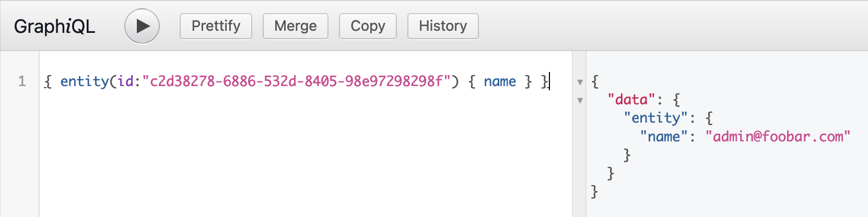The height and width of the screenshot is (217, 868).
Task: Copy the query using the Copy button
Action: tap(368, 26)
